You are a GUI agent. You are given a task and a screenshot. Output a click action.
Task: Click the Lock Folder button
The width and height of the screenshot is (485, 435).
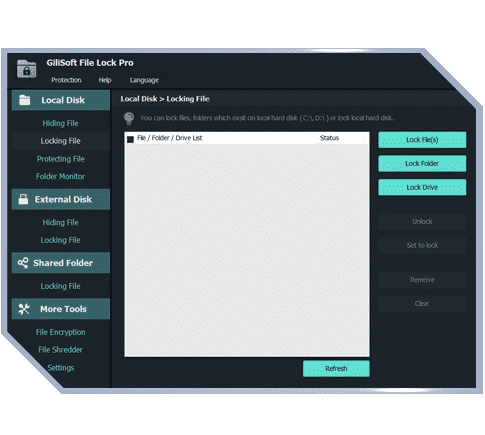pos(422,163)
